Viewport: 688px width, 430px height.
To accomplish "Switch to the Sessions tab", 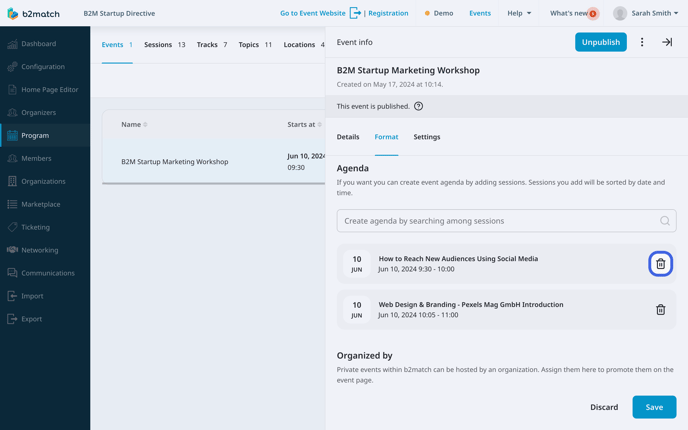I will tap(165, 45).
